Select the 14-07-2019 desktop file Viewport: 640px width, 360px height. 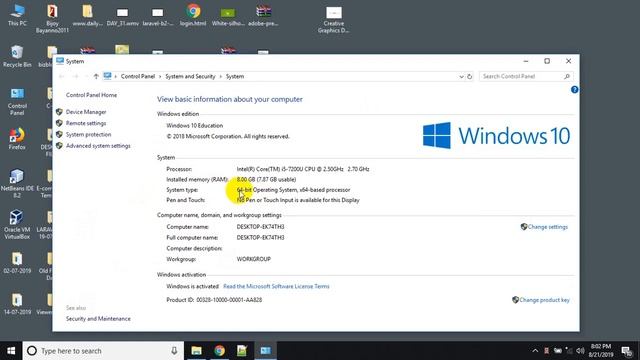[x=17, y=304]
